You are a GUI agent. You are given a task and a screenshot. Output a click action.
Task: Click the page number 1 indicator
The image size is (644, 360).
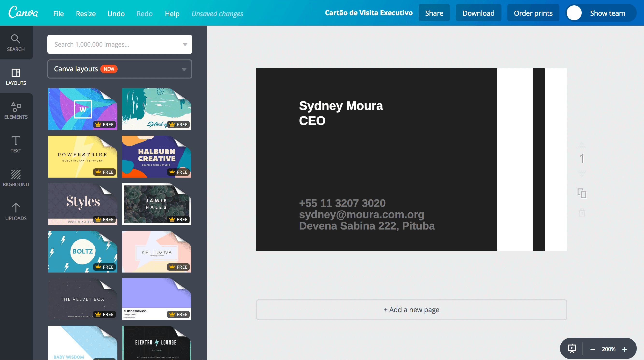582,159
